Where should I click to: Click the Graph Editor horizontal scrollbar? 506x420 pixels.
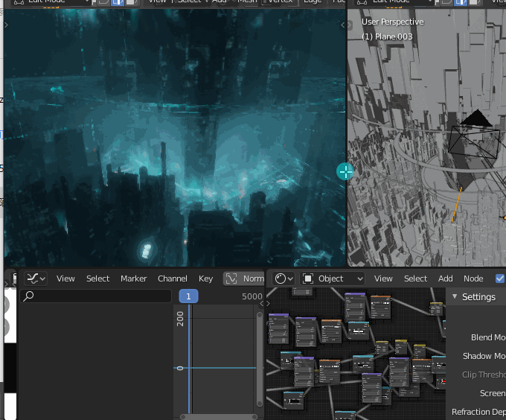point(219,417)
